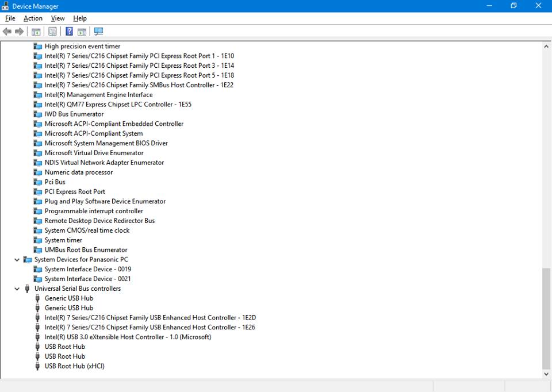
Task: Select the second Generic USB Hub
Action: (x=69, y=308)
